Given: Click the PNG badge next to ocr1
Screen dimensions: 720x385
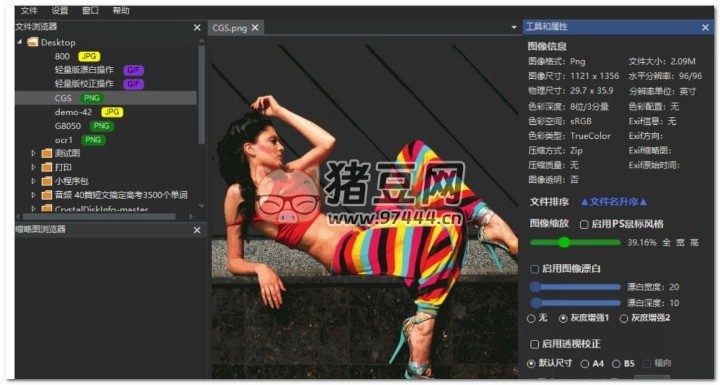Looking at the screenshot, I should (93, 140).
